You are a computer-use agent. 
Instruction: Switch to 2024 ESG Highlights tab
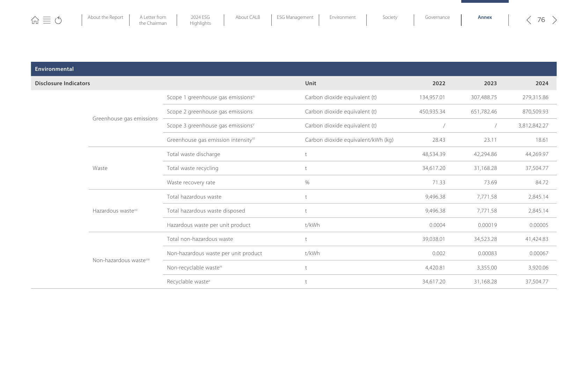[200, 20]
